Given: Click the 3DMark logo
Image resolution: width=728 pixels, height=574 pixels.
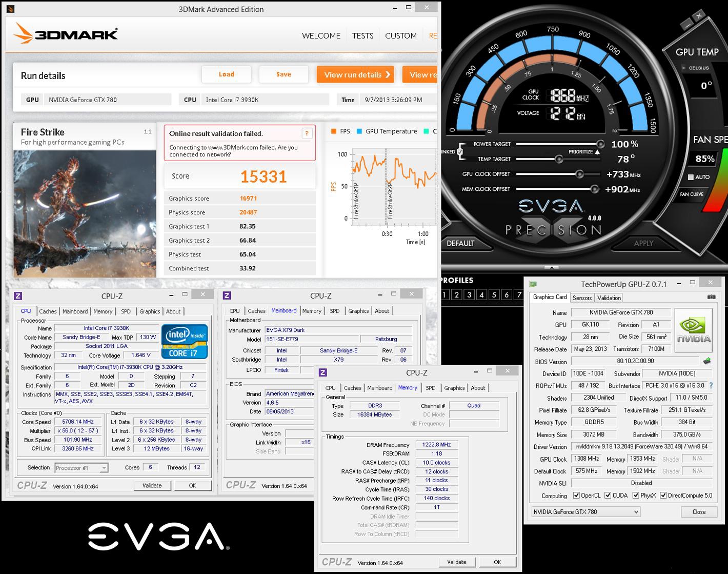Looking at the screenshot, I should point(66,34).
